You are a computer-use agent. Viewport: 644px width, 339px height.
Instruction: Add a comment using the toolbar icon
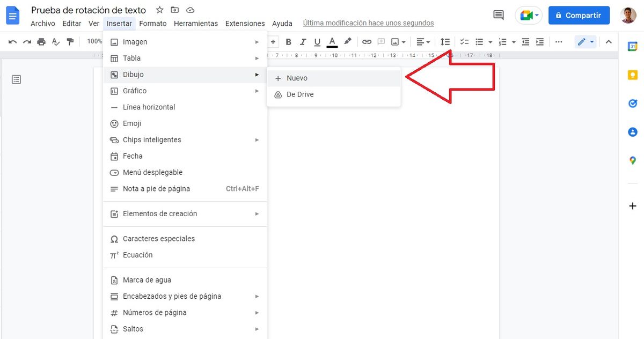click(x=381, y=41)
